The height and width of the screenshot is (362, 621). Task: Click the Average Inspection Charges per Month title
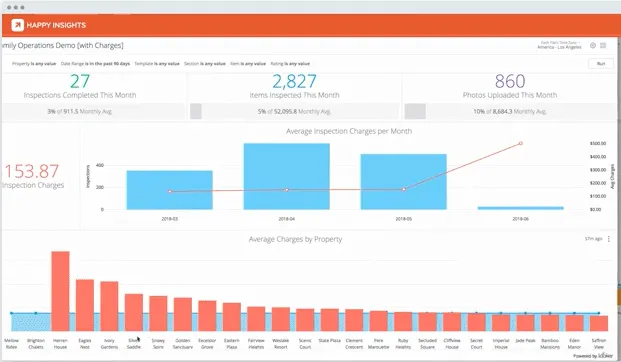click(349, 131)
